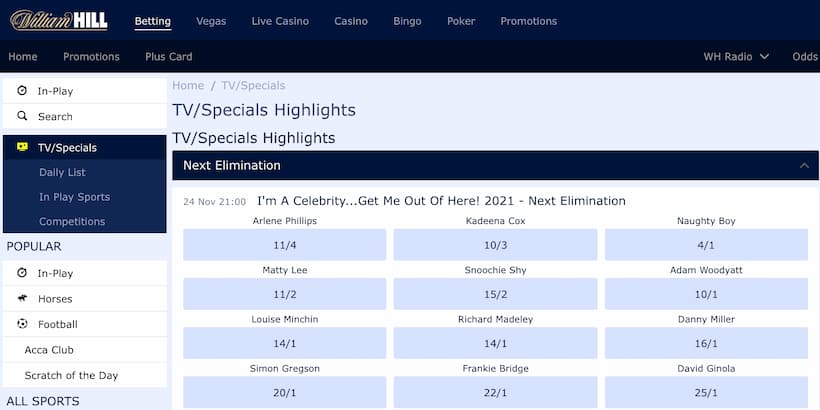Image resolution: width=820 pixels, height=410 pixels.
Task: Pick Naughty Boy at 4/1
Action: (x=706, y=244)
